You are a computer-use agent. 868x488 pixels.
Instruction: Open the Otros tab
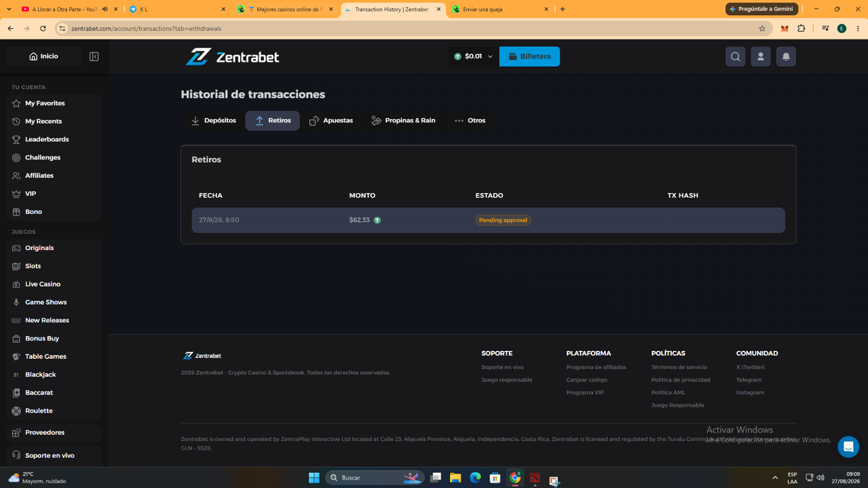tap(470, 120)
